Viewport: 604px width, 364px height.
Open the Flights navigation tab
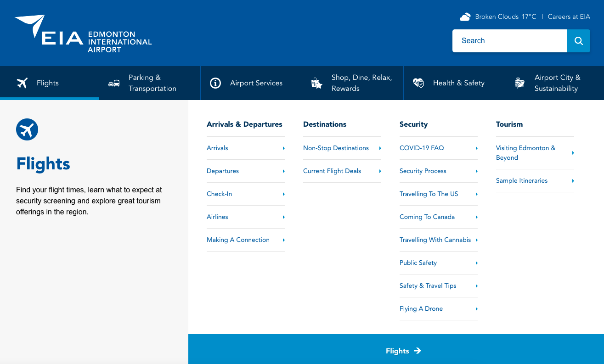coord(50,83)
